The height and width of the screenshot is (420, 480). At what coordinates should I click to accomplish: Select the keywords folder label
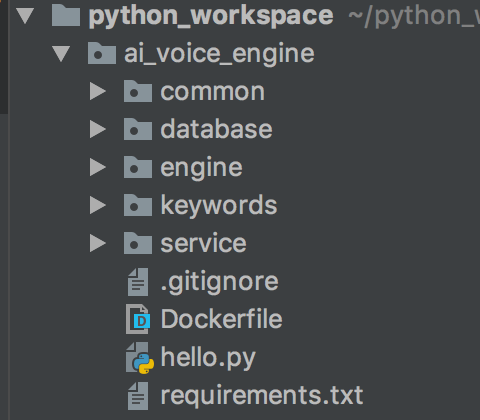click(x=219, y=205)
